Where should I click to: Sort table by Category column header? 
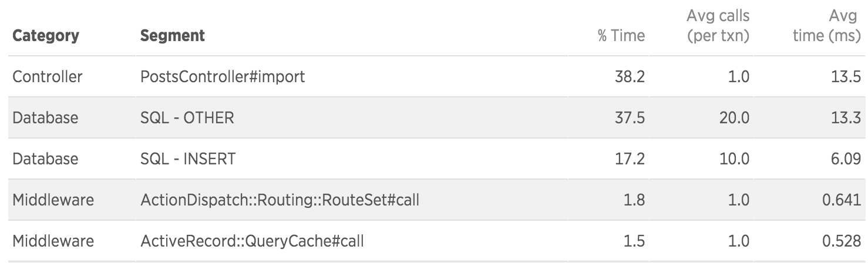click(46, 35)
